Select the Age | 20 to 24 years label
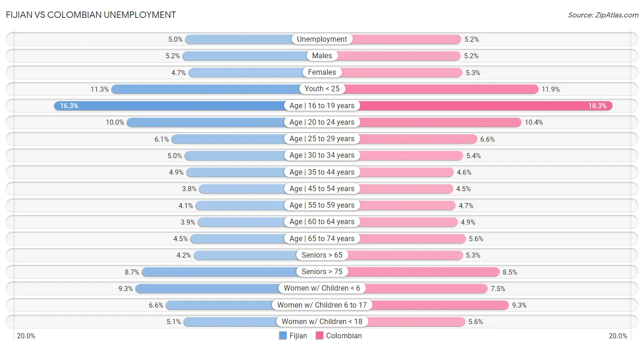The width and height of the screenshot is (644, 347). [x=322, y=122]
